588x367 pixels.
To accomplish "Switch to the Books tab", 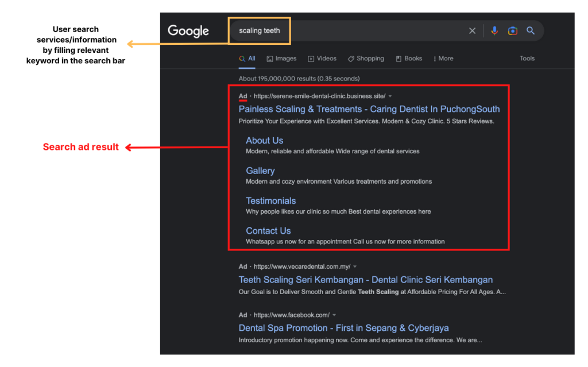I will click(409, 59).
